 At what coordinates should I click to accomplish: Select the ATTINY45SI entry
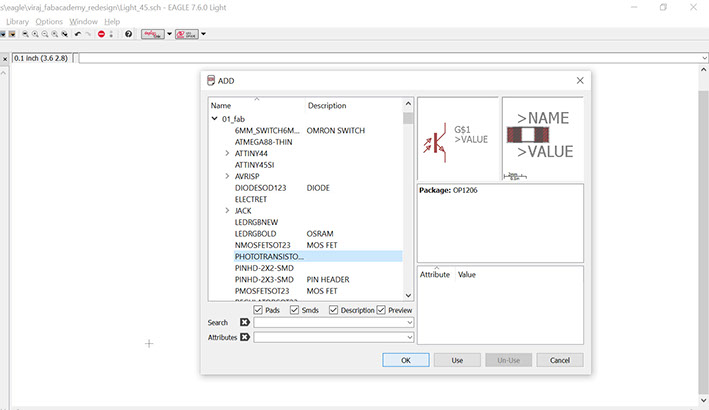(255, 165)
